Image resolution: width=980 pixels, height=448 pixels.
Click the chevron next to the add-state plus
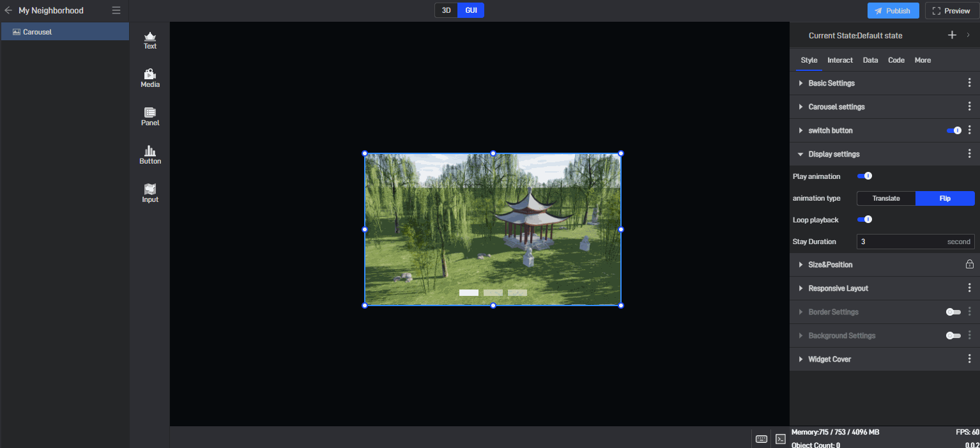coord(968,35)
